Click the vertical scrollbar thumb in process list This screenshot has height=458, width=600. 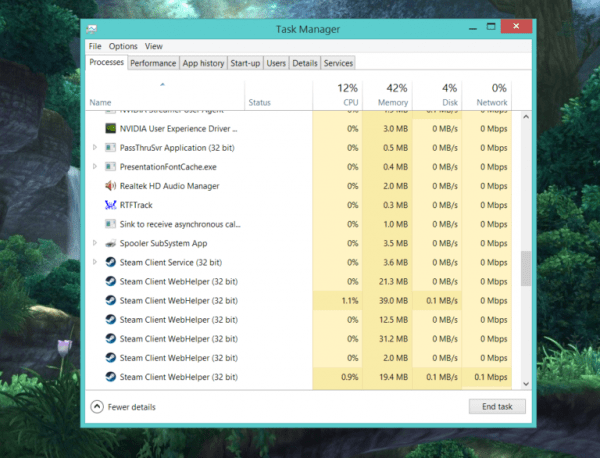526,268
